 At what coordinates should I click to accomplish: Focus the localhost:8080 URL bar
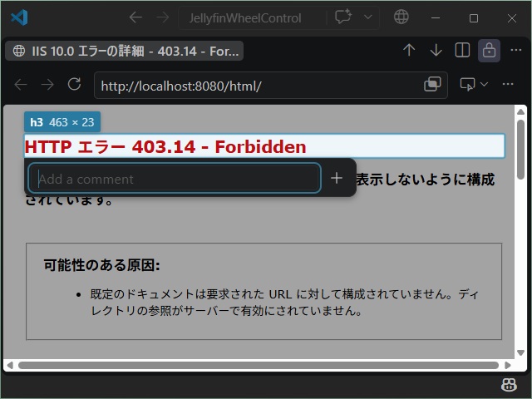pyautogui.click(x=258, y=86)
